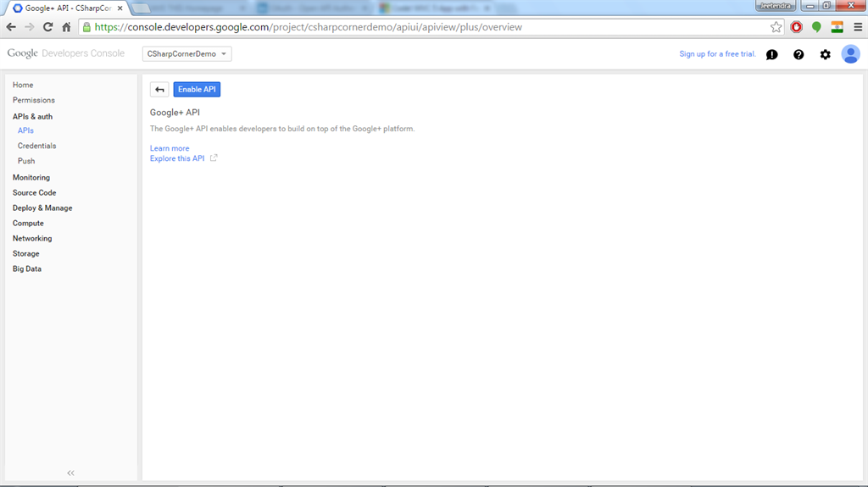Bookmark this page with the star
Viewport: 868px width, 487px height.
[776, 27]
